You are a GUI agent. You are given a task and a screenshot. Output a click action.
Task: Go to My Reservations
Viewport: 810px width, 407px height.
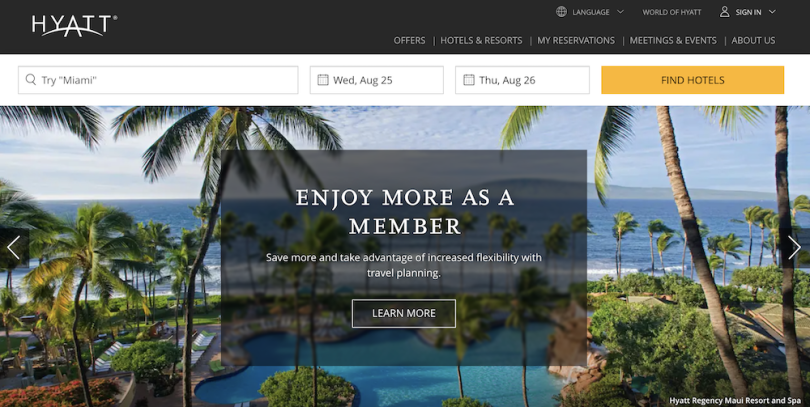(x=576, y=40)
